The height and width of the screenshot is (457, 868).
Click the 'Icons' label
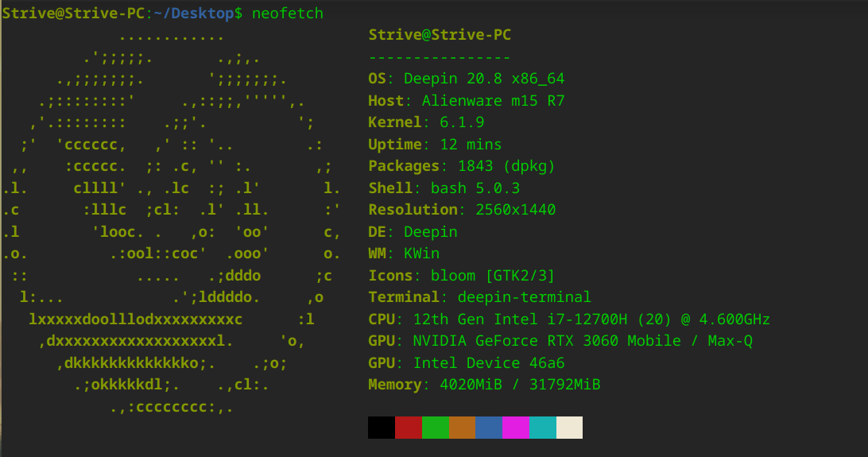(x=390, y=276)
